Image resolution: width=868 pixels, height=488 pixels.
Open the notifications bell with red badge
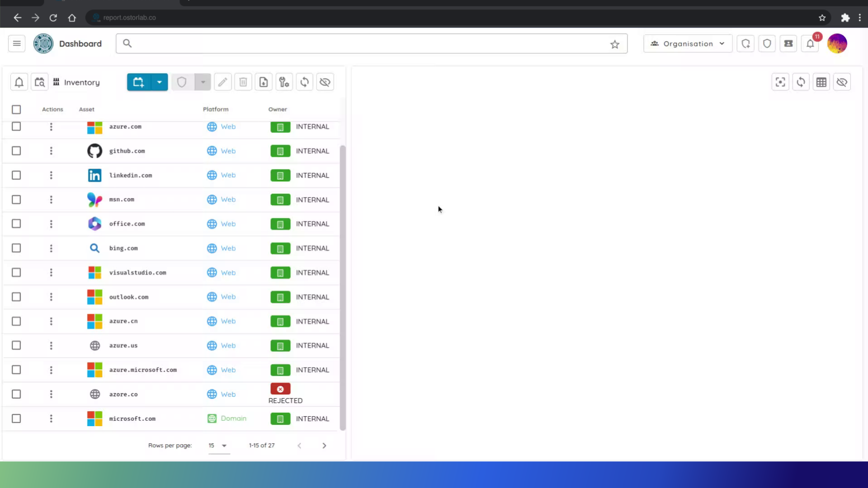click(810, 44)
